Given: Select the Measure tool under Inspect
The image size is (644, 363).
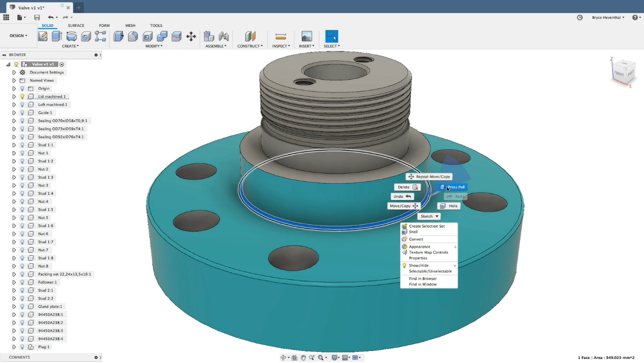Looking at the screenshot, I should [281, 36].
